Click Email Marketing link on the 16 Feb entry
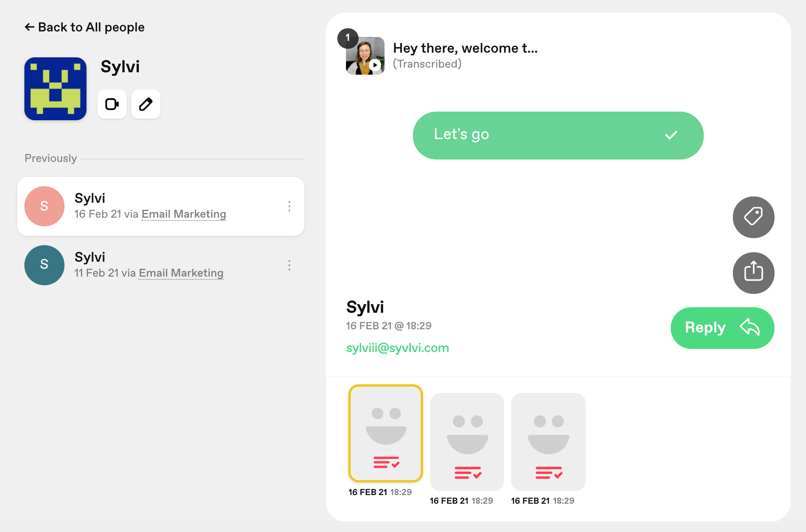The image size is (806, 532). (184, 214)
